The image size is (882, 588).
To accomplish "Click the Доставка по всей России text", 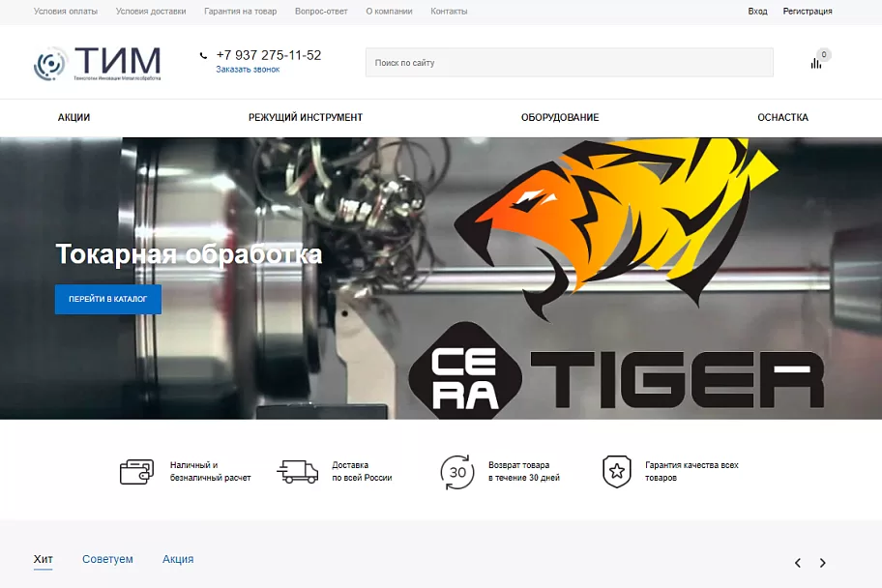I will tap(362, 472).
